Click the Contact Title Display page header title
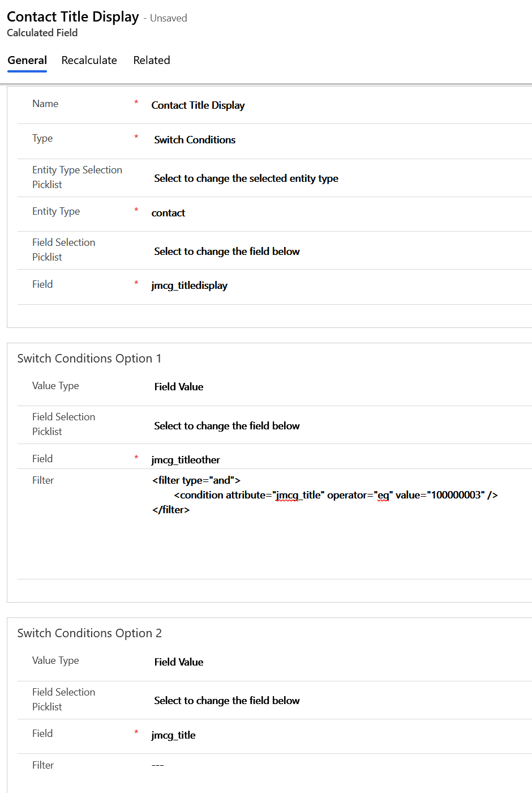Viewport: 532px width, 793px height. (x=73, y=17)
